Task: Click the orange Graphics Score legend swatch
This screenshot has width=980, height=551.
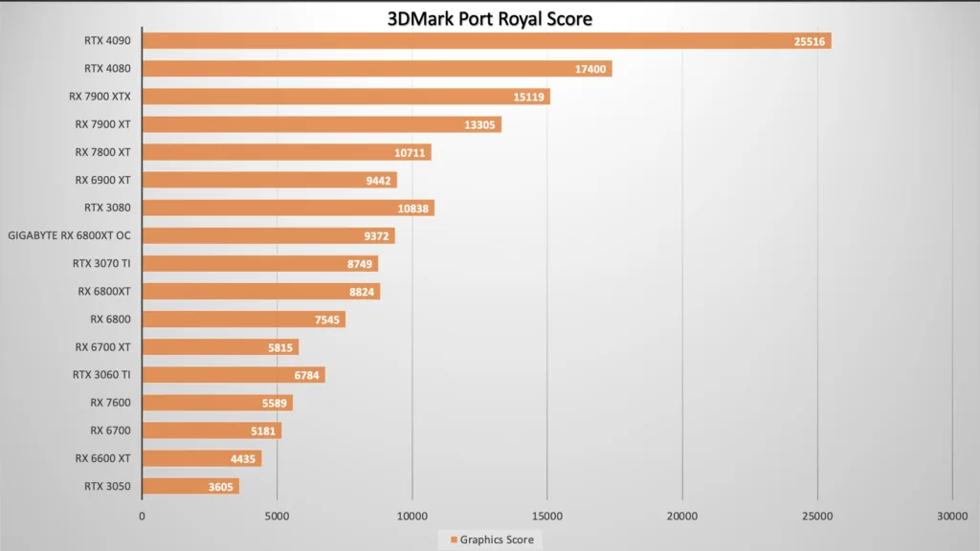Action: [x=453, y=540]
